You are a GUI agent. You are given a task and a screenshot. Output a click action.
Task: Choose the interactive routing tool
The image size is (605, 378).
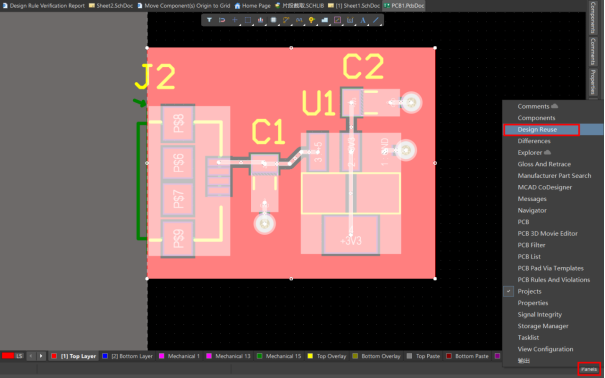pos(286,20)
